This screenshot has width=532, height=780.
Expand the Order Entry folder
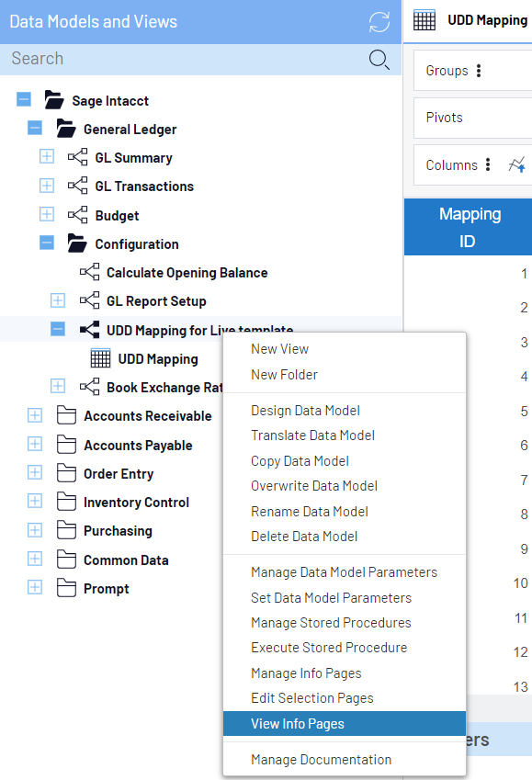(x=35, y=472)
